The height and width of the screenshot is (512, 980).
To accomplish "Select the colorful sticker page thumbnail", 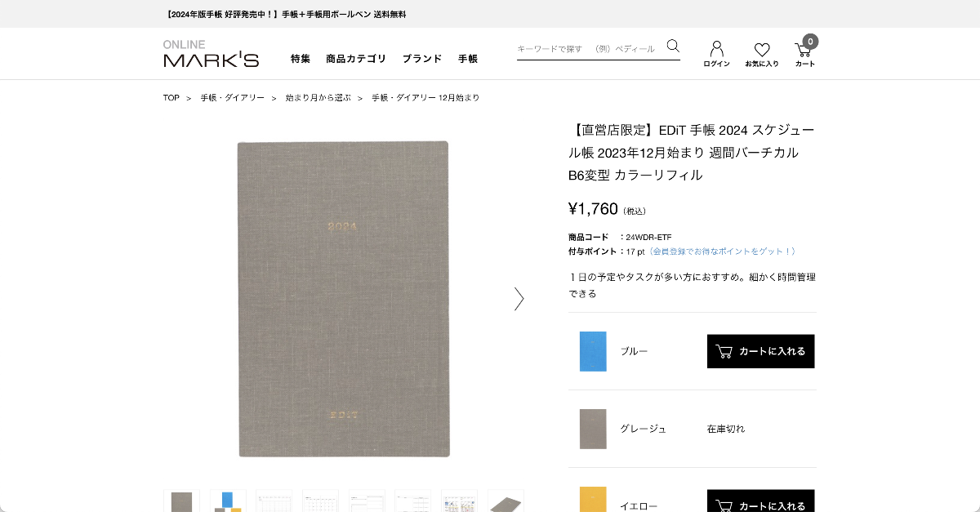I will tap(459, 501).
